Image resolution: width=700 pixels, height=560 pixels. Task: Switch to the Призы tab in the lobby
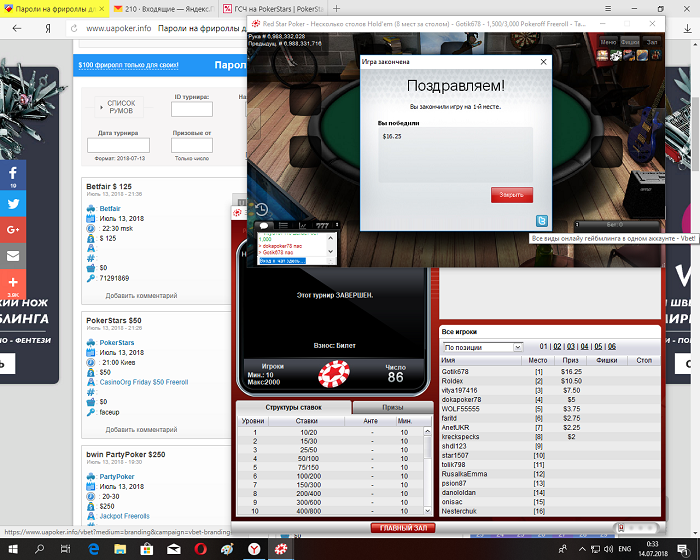(393, 407)
